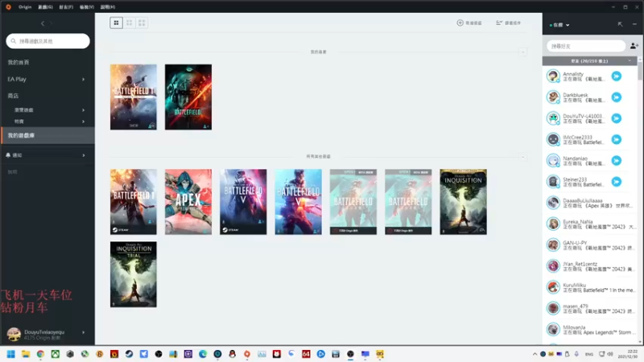Viewport: 644px width, 362px height.
Task: Open the Battlefield 2042 favorite tile
Action: pyautogui.click(x=188, y=97)
